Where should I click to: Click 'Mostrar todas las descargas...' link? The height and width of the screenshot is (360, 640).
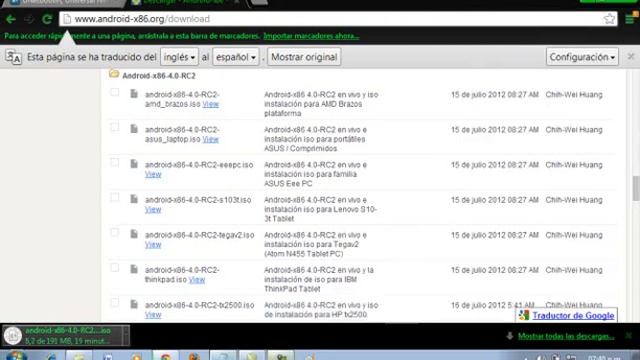[x=566, y=336]
